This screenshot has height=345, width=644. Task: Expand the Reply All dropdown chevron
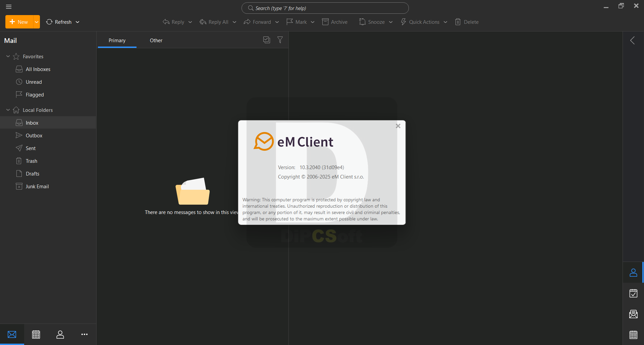234,22
